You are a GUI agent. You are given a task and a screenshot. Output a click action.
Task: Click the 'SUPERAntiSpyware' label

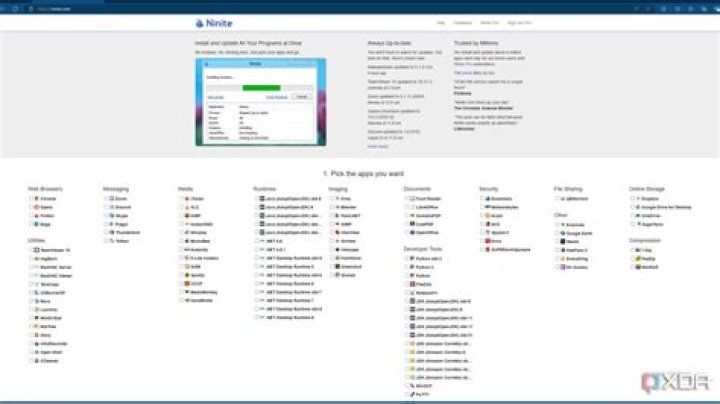tap(511, 250)
